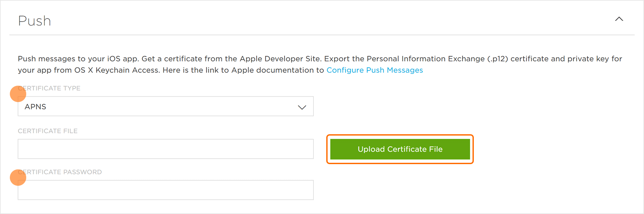Click the Certificate Type label

[52, 88]
